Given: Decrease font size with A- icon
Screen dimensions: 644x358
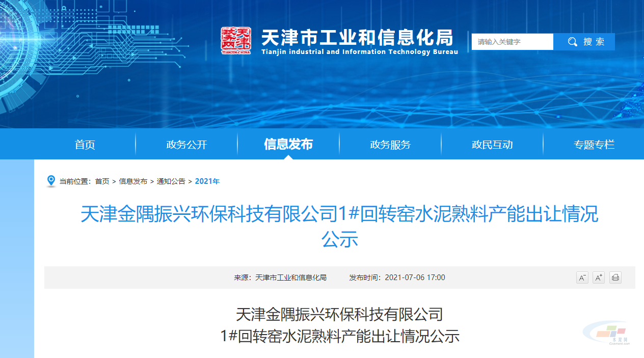Looking at the screenshot, I should tap(582, 278).
